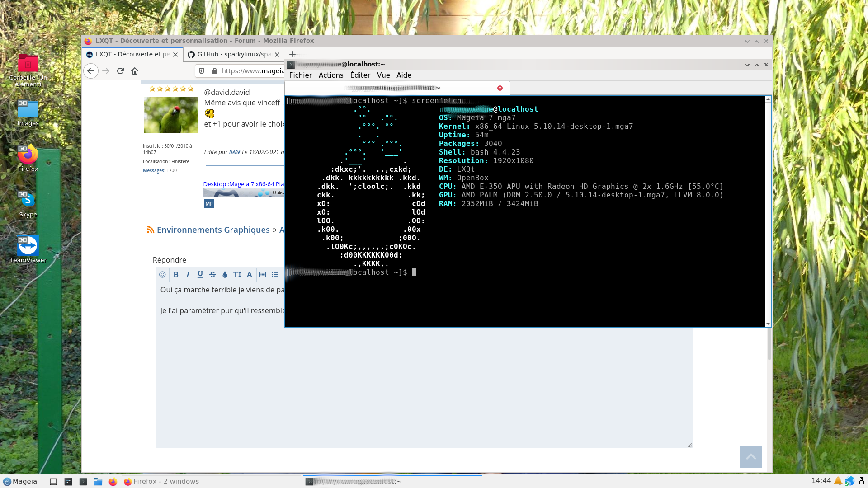Go forward in Firefox
The height and width of the screenshot is (488, 868).
[106, 71]
